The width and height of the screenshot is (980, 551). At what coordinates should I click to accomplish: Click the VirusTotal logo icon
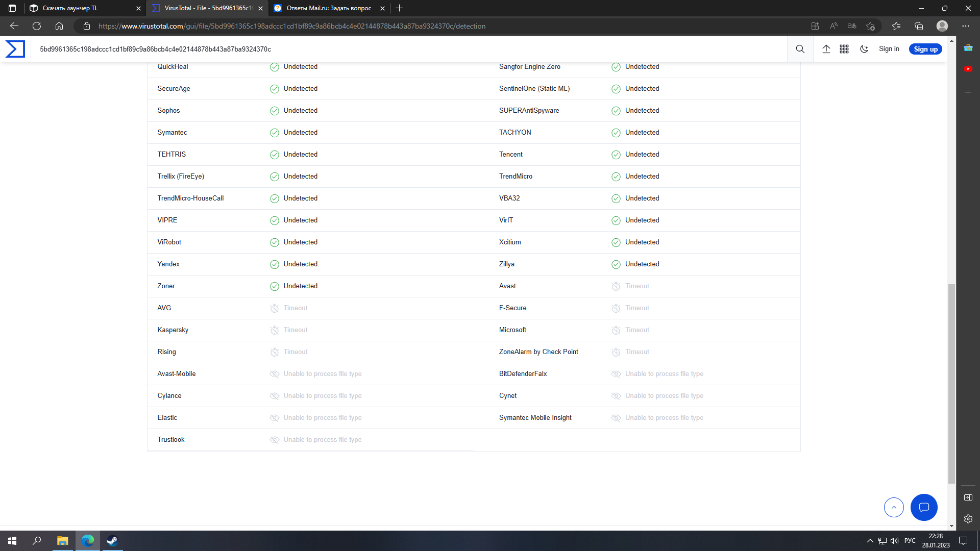tap(15, 49)
